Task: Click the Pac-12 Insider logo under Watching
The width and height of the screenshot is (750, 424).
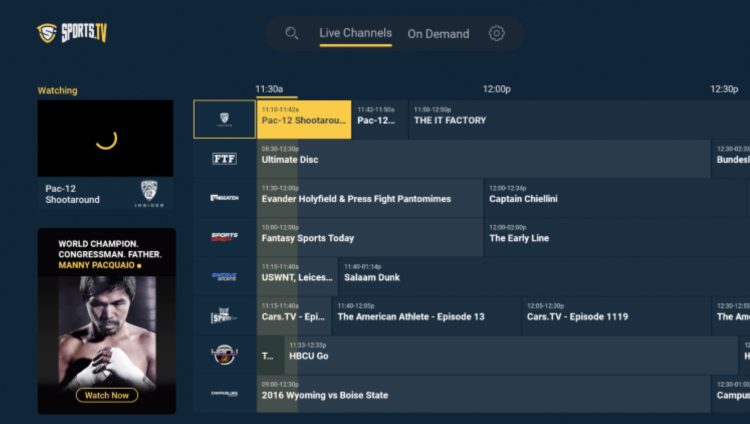Action: [x=149, y=194]
